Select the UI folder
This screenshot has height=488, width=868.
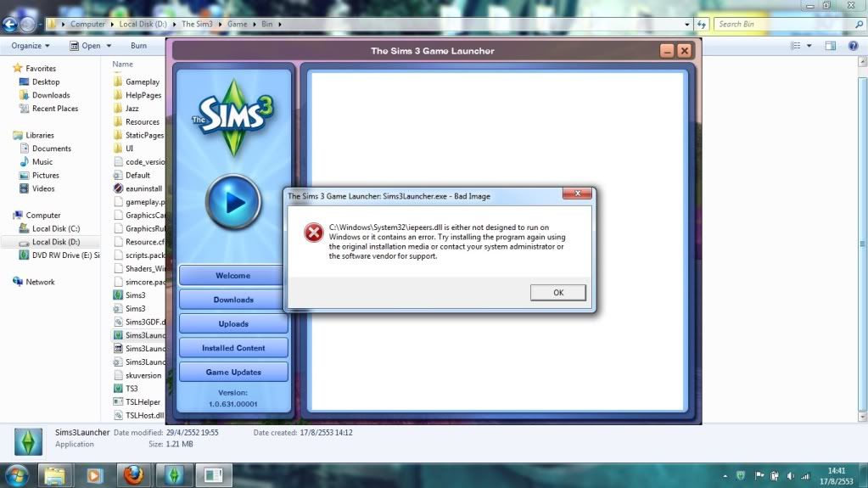coord(129,149)
